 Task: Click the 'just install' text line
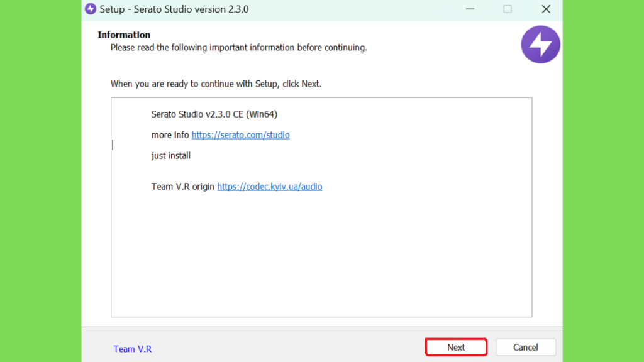[171, 156]
